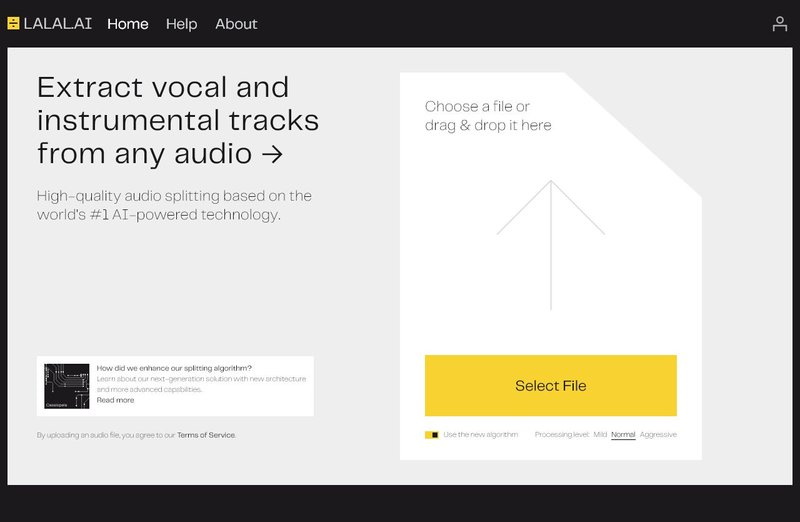Open the Terms of Service link

click(206, 435)
